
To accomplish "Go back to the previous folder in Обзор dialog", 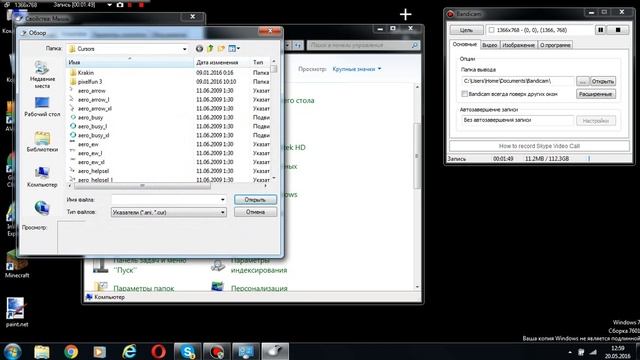I will 199,49.
